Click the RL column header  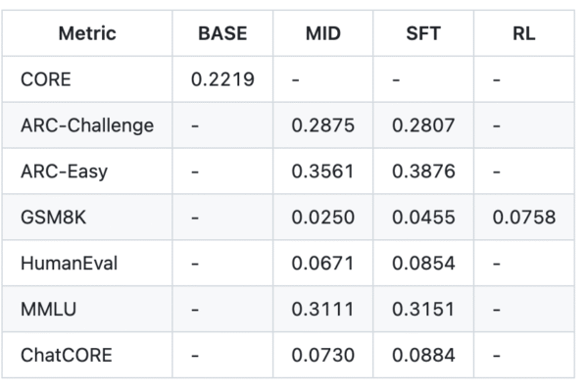coord(525,33)
